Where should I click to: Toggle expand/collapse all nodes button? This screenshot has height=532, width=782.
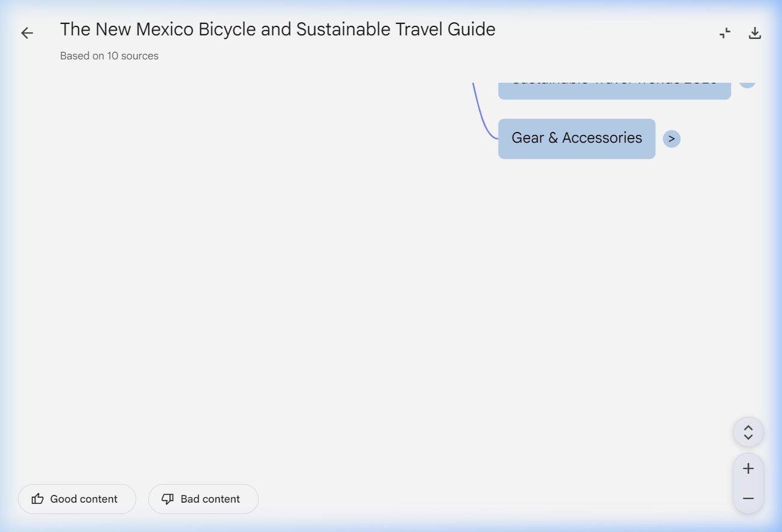(748, 432)
